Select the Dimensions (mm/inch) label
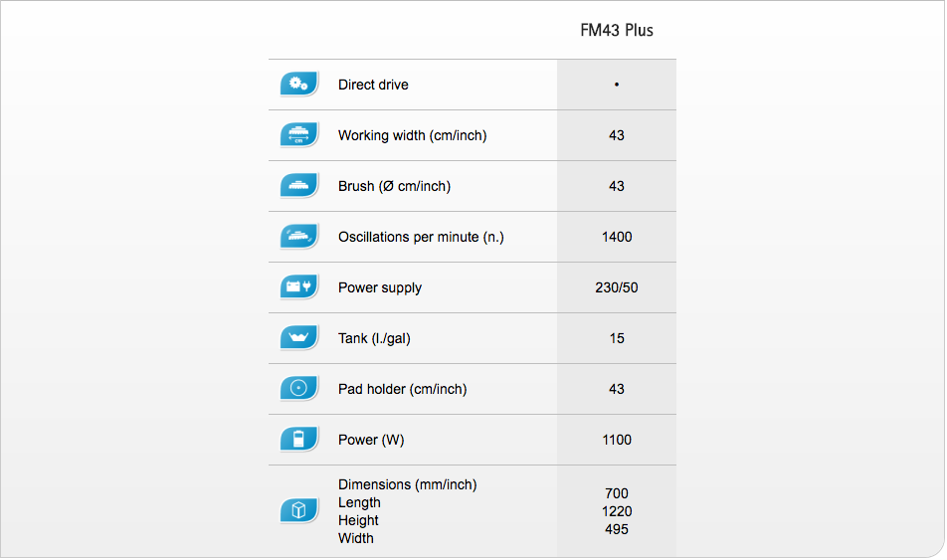 coord(408,484)
